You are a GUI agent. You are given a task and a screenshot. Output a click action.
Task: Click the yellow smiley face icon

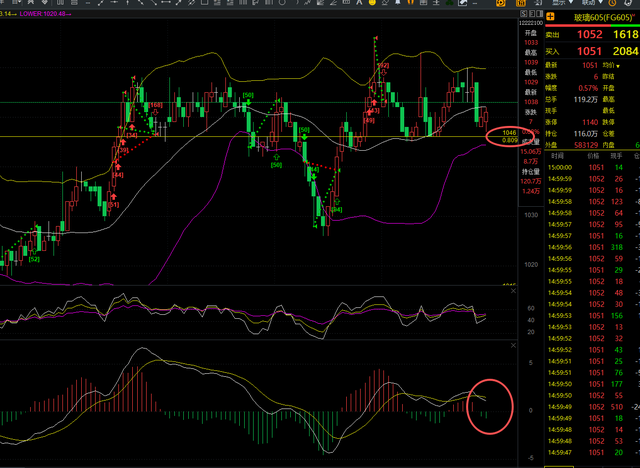(372, 2)
